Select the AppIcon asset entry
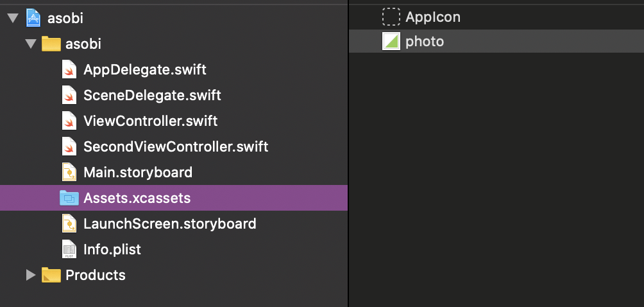The image size is (644, 307). [433, 17]
